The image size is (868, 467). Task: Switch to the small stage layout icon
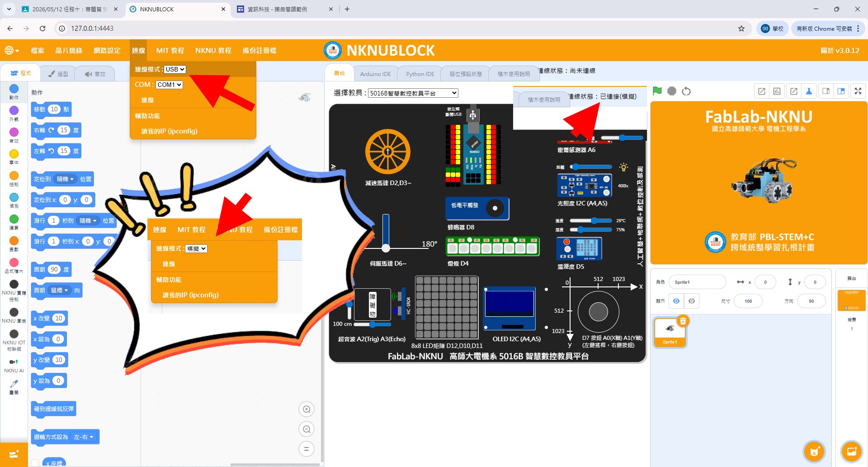pos(826,91)
